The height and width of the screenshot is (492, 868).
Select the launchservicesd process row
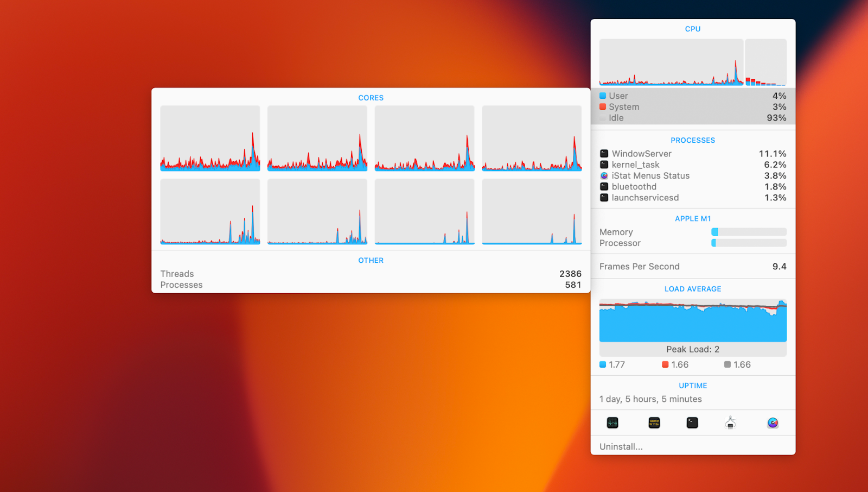[692, 198]
